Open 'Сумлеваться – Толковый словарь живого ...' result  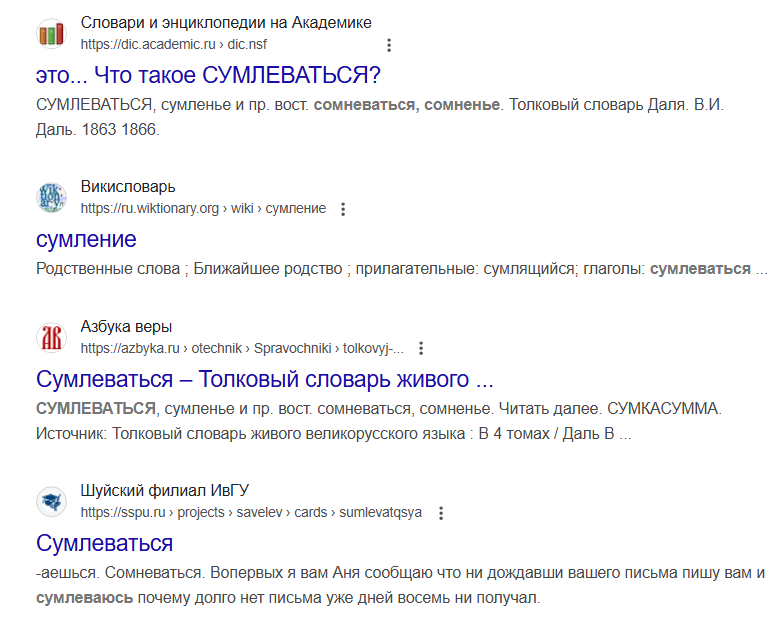pos(264,379)
